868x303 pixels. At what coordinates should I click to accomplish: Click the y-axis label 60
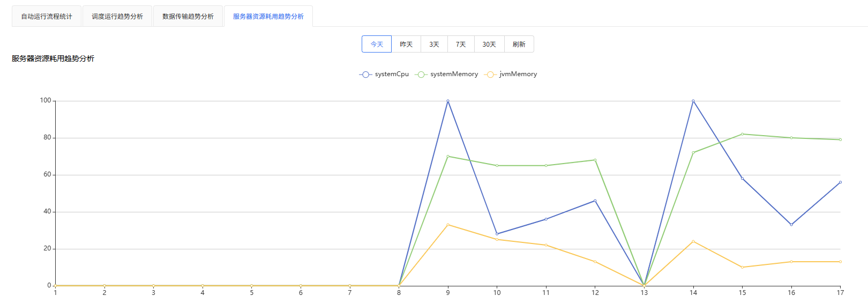tap(47, 174)
